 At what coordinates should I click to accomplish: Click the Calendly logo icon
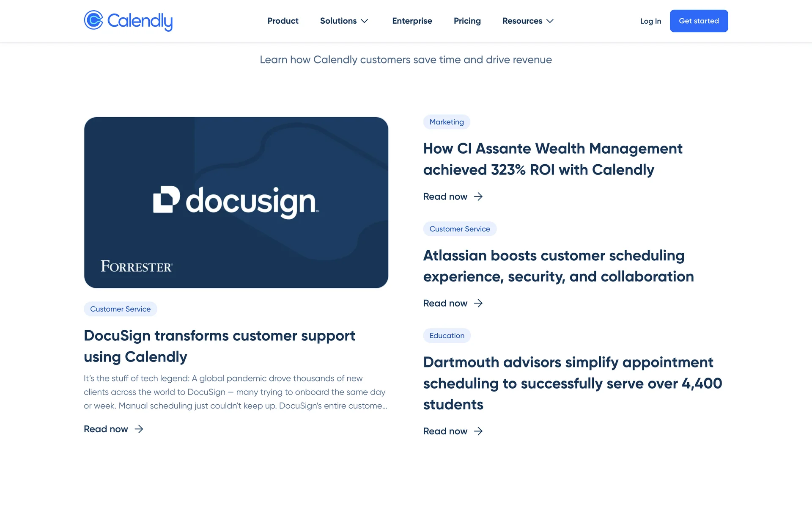pos(93,20)
